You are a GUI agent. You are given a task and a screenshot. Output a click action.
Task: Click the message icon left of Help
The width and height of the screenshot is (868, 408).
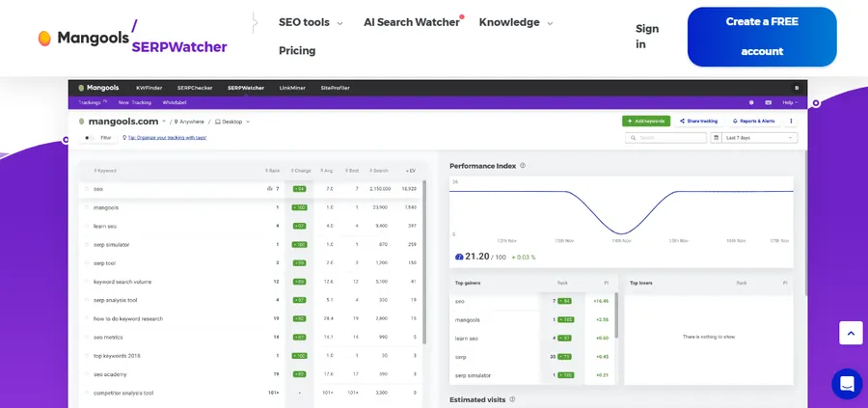point(769,102)
